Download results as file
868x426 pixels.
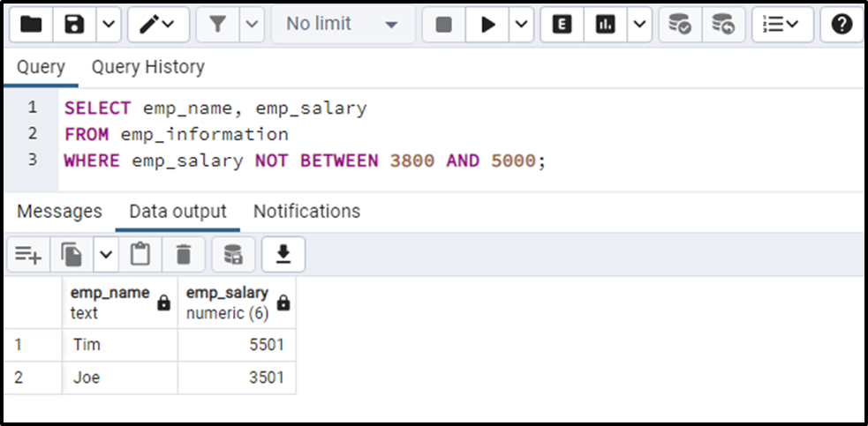click(283, 255)
